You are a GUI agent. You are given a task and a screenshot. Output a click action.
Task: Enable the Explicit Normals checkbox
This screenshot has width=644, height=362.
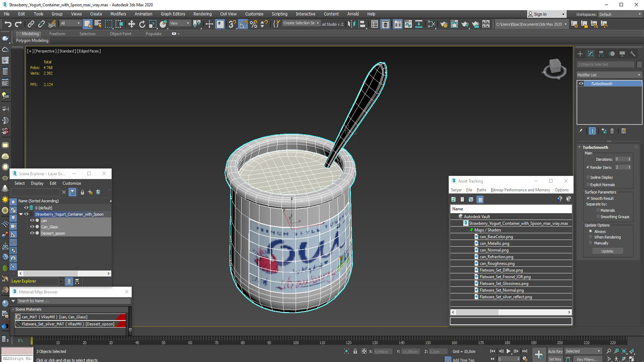(588, 184)
